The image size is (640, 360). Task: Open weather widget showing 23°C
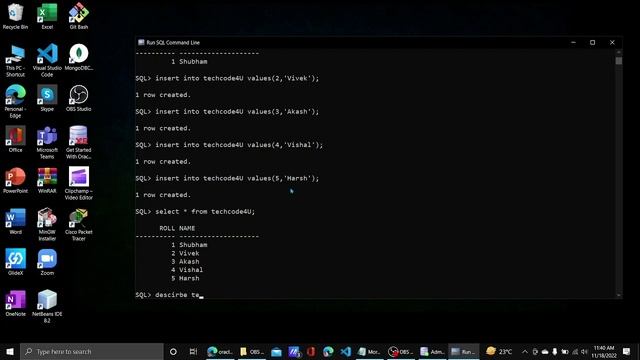499,351
